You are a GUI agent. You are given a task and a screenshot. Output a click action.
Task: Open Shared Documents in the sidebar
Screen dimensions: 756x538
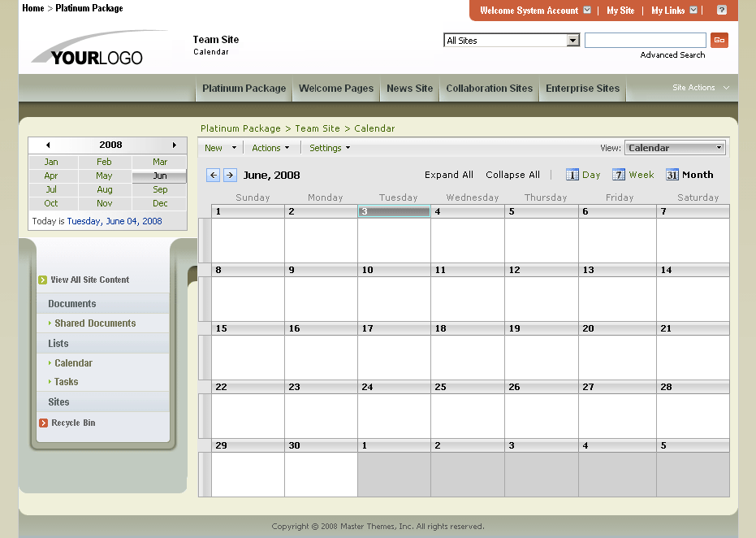(95, 323)
